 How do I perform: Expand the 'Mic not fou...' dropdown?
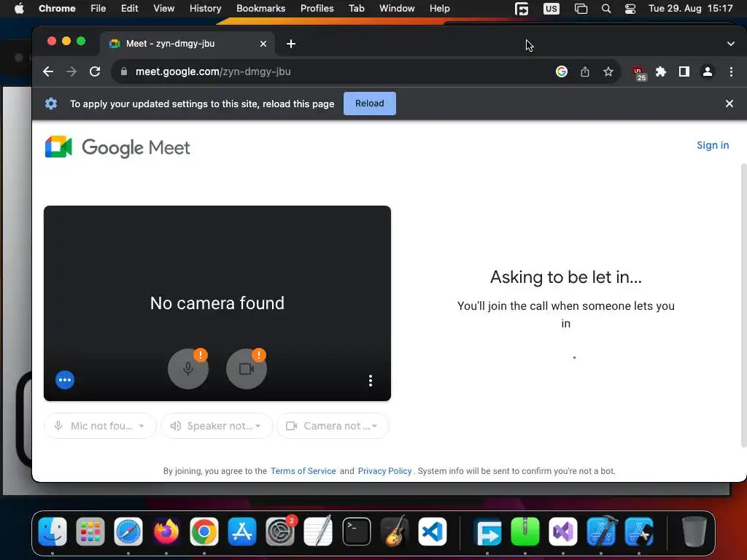(100, 426)
